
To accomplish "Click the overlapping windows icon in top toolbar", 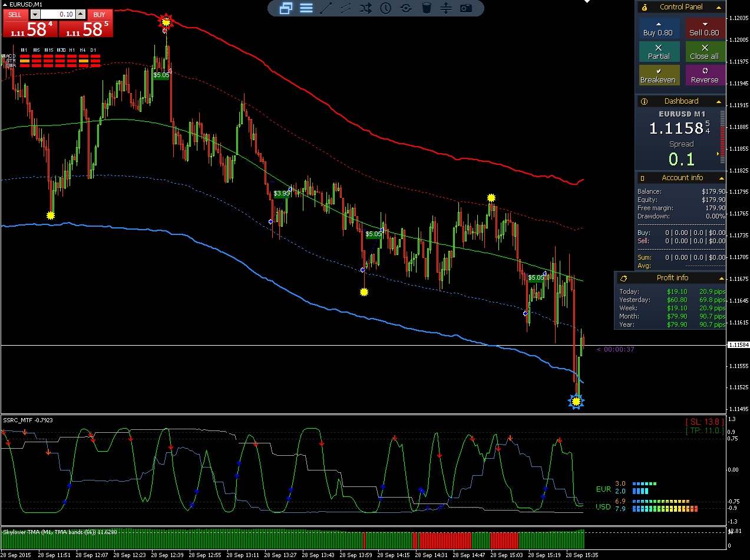I will (x=286, y=8).
